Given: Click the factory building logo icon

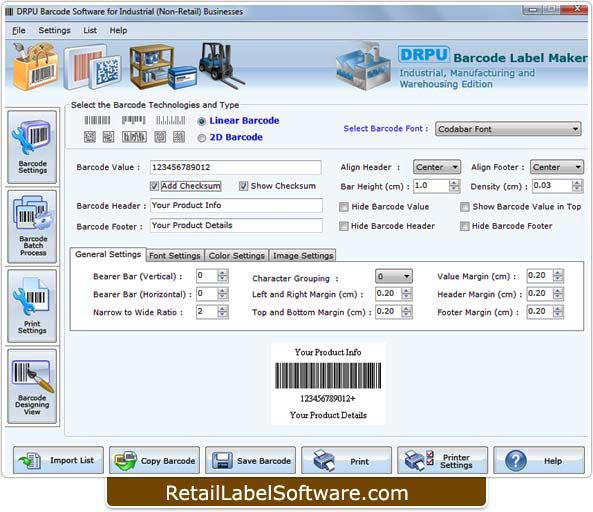Looking at the screenshot, I should pos(363,66).
